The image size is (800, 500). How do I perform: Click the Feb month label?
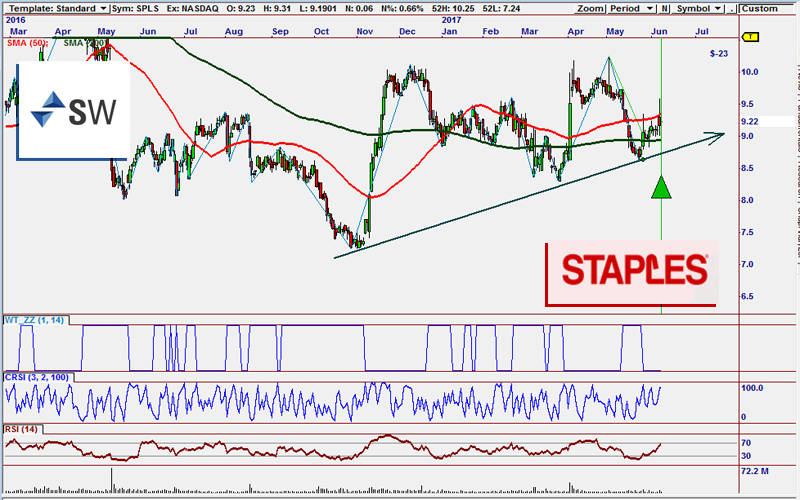tap(490, 31)
